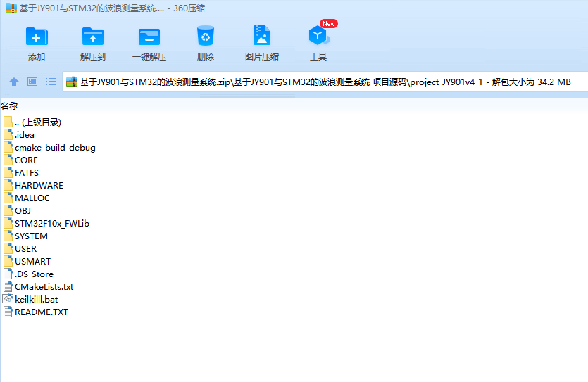588x382 pixels.
Task: Select the README.TXT file
Action: pos(36,312)
